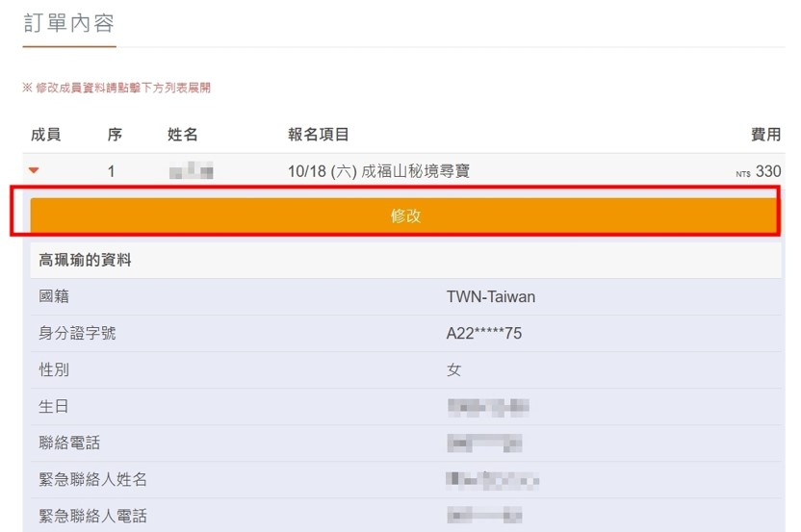Viewport: 801px width, 532px height.
Task: Click the 成員 column header
Action: pos(45,135)
